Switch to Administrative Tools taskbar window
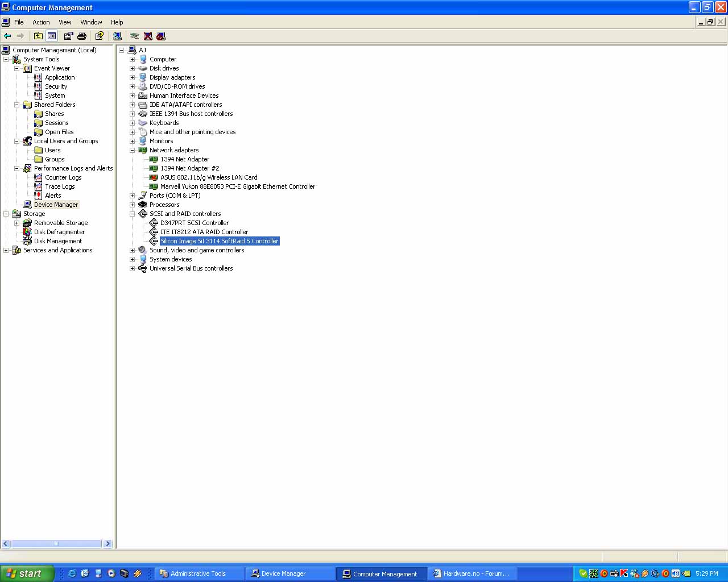This screenshot has height=582, width=728. pos(200,573)
